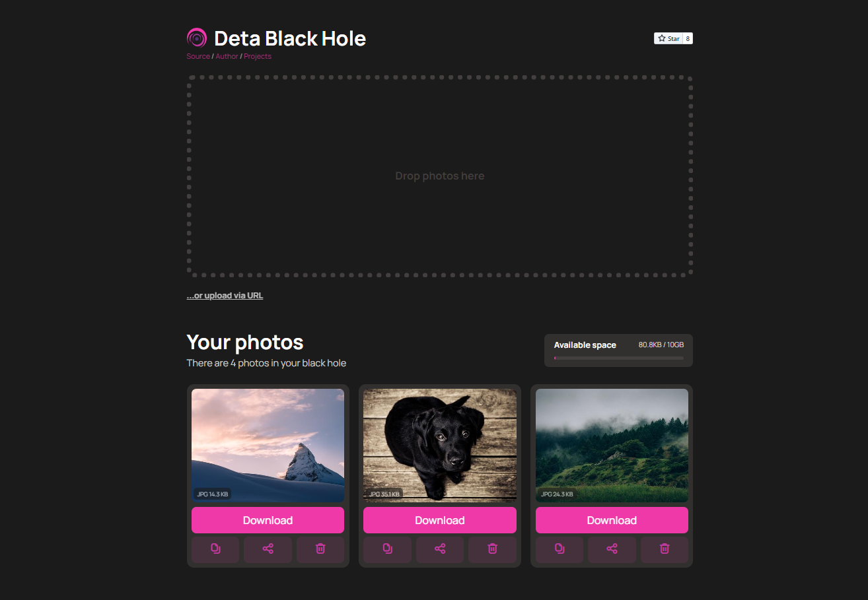Delete the mountain photo
Screen dimensions: 868x600
pyautogui.click(x=320, y=549)
